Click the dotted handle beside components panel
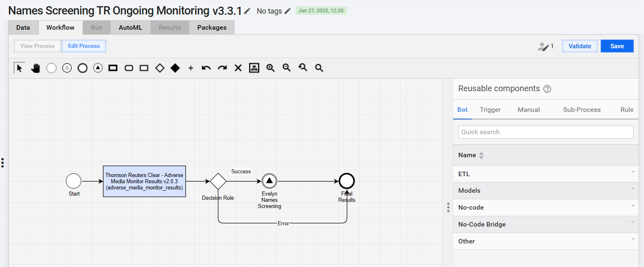This screenshot has width=644, height=267. [x=448, y=207]
